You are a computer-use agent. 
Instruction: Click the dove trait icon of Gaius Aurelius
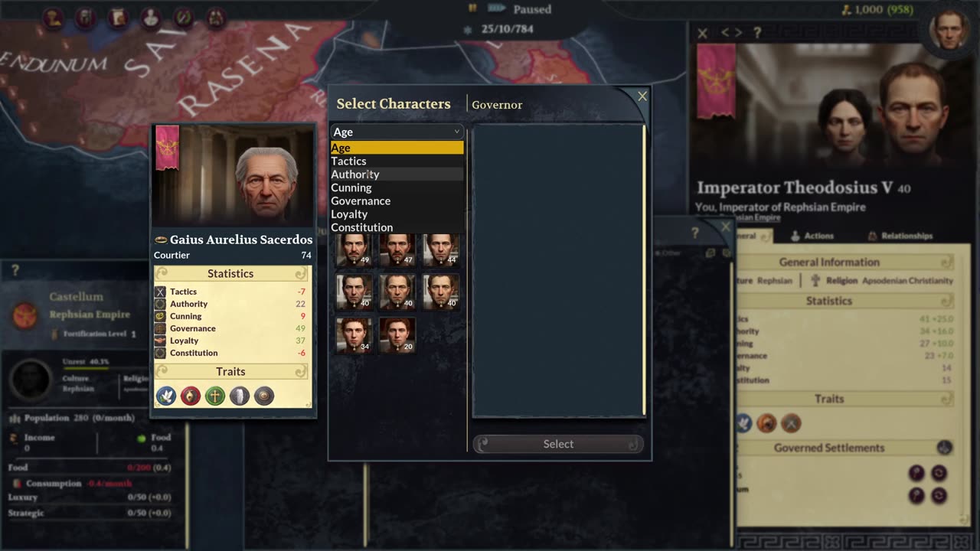(x=166, y=396)
